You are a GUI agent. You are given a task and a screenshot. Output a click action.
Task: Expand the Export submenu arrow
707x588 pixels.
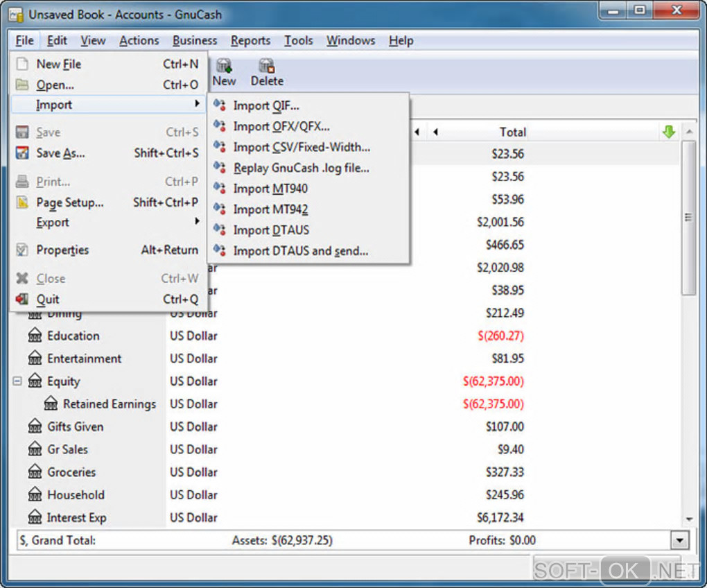click(x=197, y=221)
